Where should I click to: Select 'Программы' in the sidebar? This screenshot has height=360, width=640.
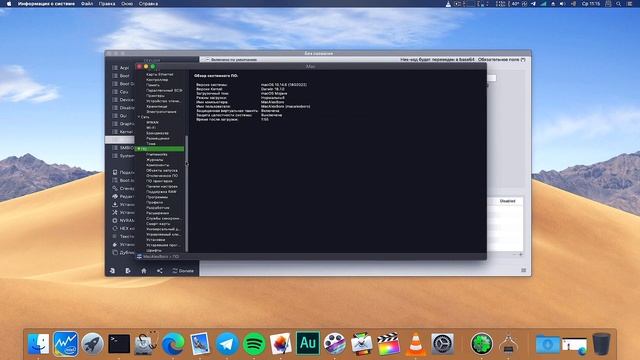point(157,197)
